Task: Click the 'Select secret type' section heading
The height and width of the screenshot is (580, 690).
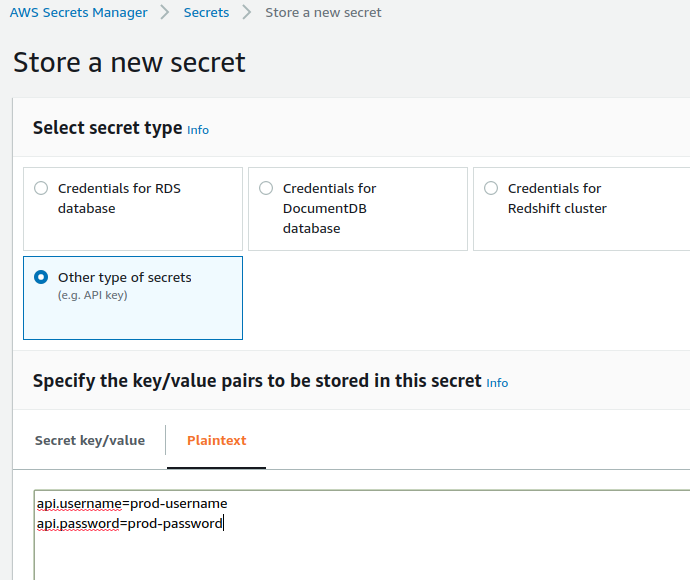Action: (107, 128)
